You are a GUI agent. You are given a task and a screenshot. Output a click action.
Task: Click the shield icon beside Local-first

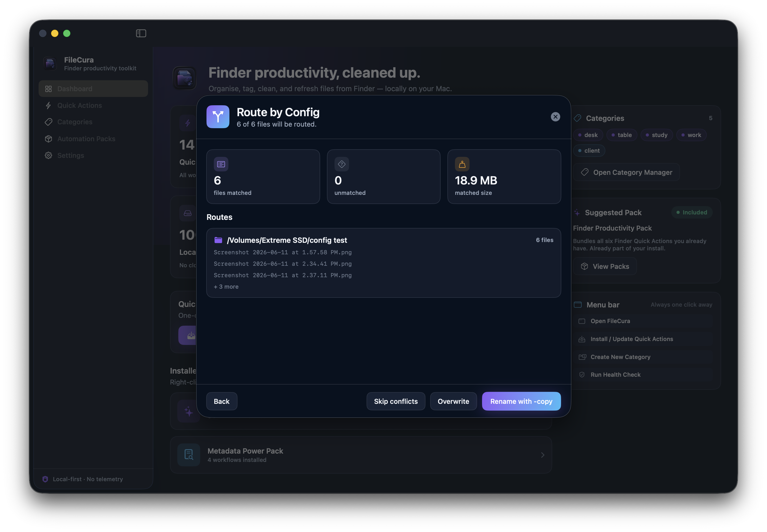point(45,479)
